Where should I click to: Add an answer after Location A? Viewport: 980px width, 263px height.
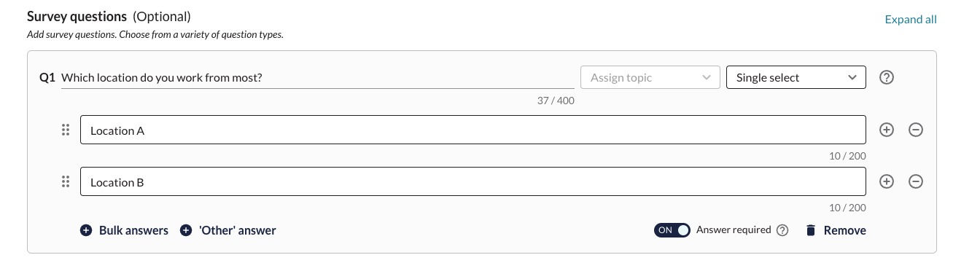(x=887, y=130)
